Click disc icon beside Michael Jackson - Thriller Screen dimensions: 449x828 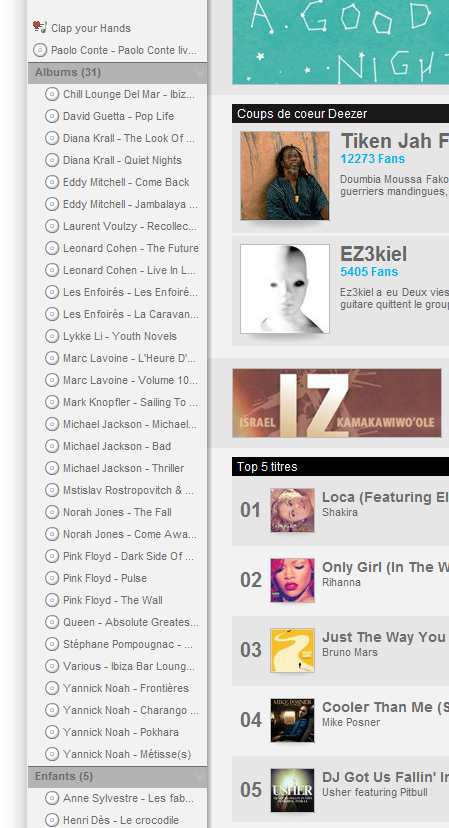pos(52,468)
